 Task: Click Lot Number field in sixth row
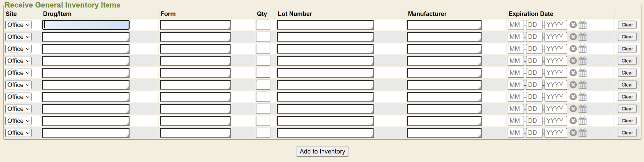tap(325, 85)
